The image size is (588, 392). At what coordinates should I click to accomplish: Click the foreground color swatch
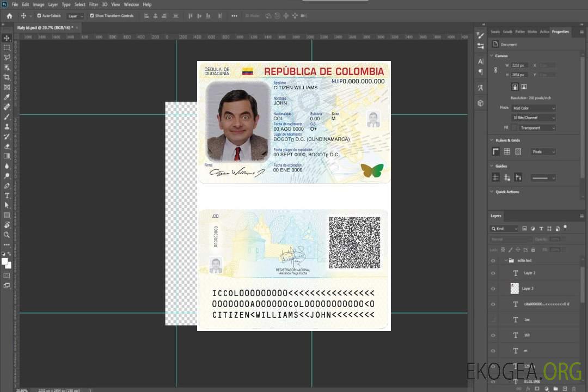coord(5,262)
